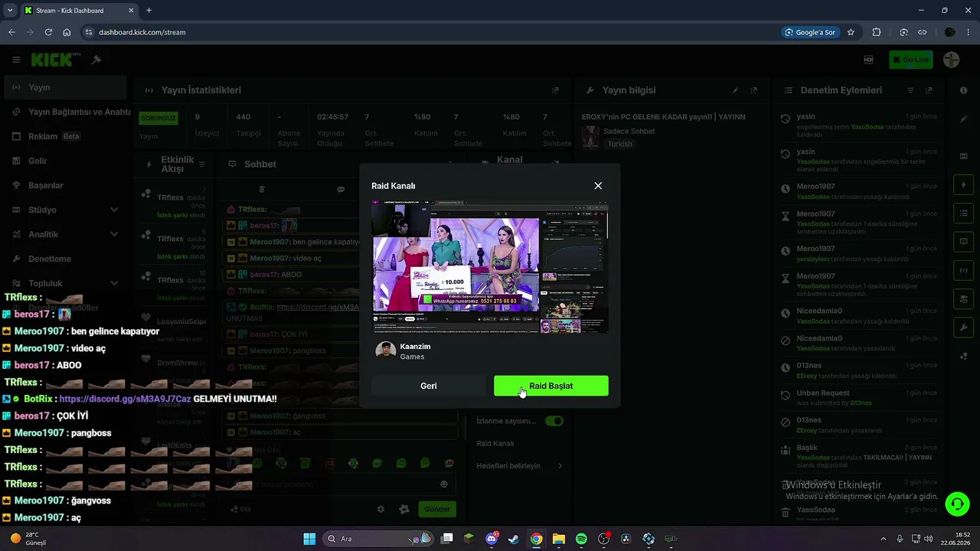980x551 pixels.
Task: Pop out the Yayın bilgisi panel
Action: coord(754,90)
